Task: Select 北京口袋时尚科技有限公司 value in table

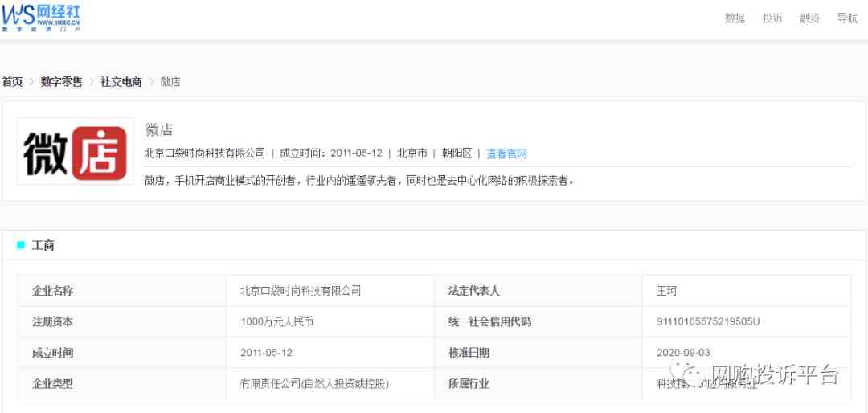Action: [x=301, y=291]
